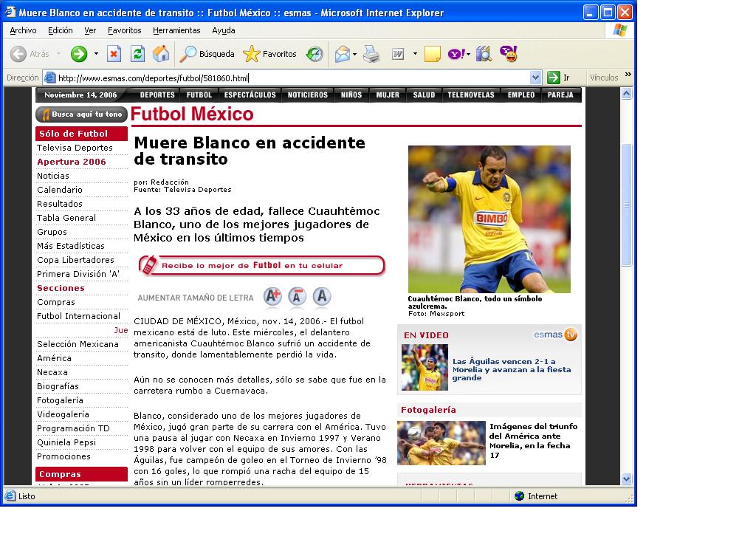Click the vertical scrollbar thumb
Screen dimensions: 756x545
(626, 205)
